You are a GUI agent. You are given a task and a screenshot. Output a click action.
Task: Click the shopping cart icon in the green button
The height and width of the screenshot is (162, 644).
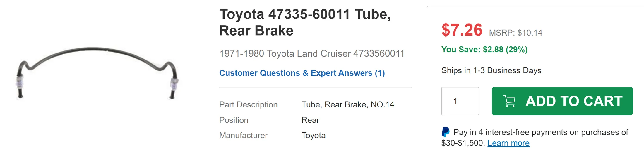509,101
